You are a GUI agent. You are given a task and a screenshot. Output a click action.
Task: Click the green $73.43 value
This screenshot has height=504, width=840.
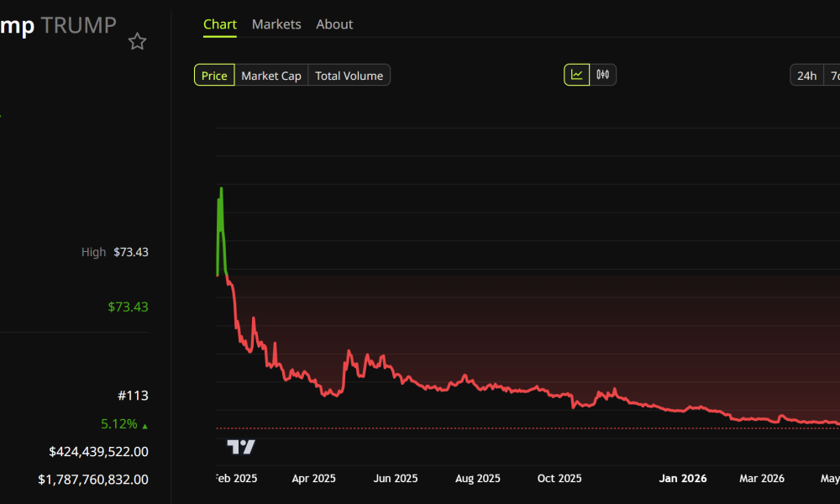(x=128, y=307)
